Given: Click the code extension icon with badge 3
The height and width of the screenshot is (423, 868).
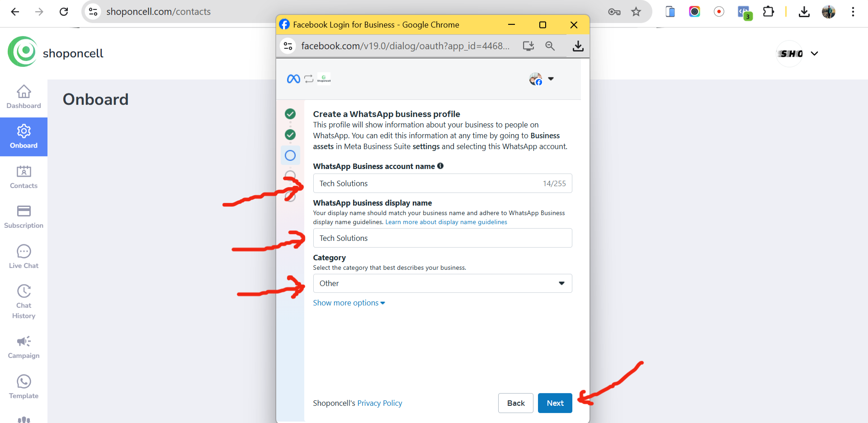Looking at the screenshot, I should (x=744, y=13).
